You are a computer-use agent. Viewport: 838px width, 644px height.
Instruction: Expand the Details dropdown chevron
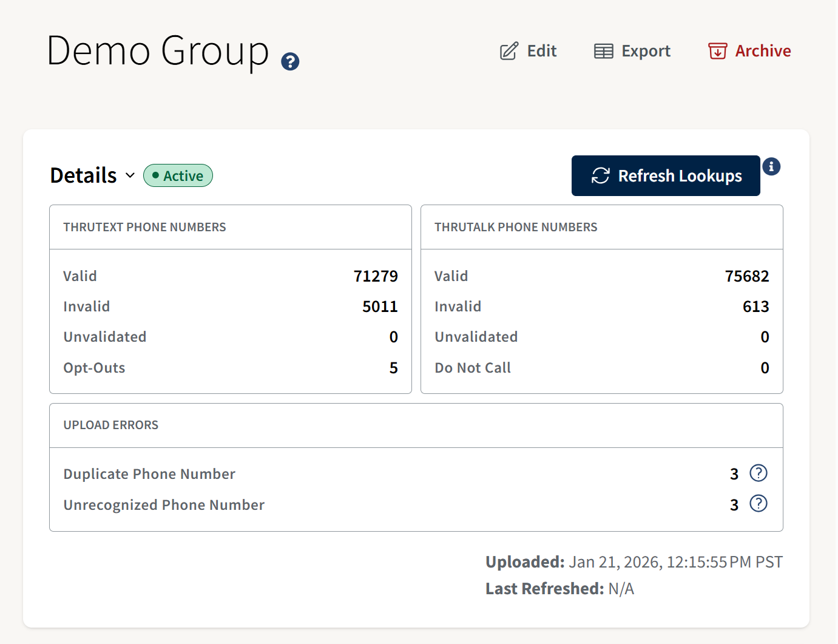pos(130,176)
